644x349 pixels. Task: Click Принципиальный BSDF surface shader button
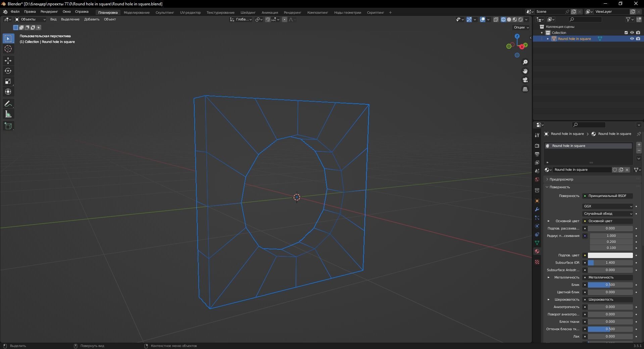click(607, 196)
